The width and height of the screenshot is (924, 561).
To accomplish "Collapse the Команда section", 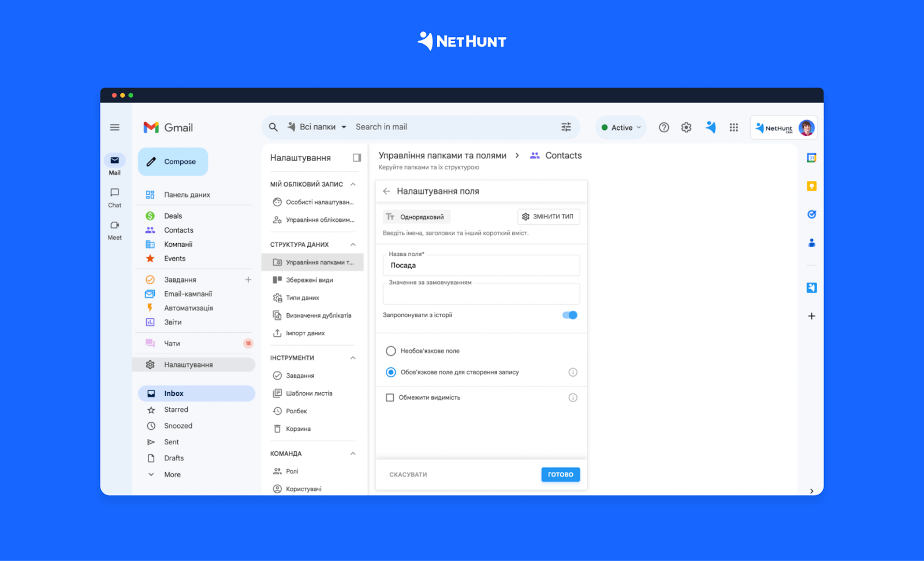I will (x=353, y=454).
